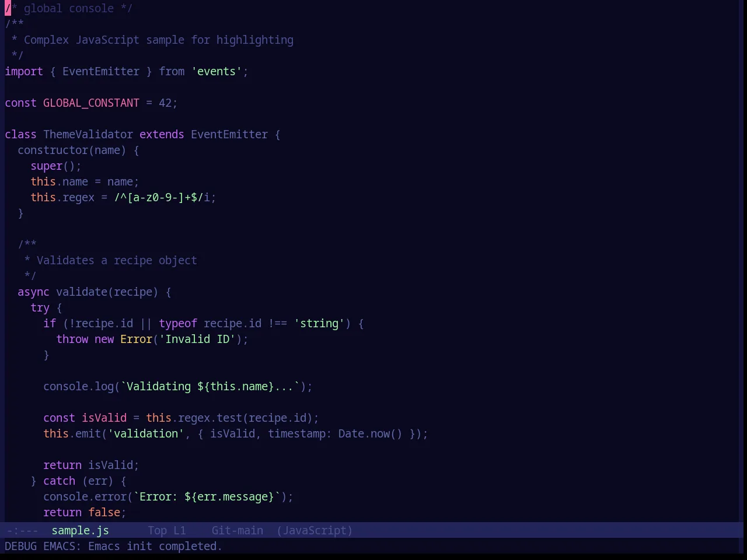
Task: Click the 'try' keyword
Action: click(x=40, y=307)
